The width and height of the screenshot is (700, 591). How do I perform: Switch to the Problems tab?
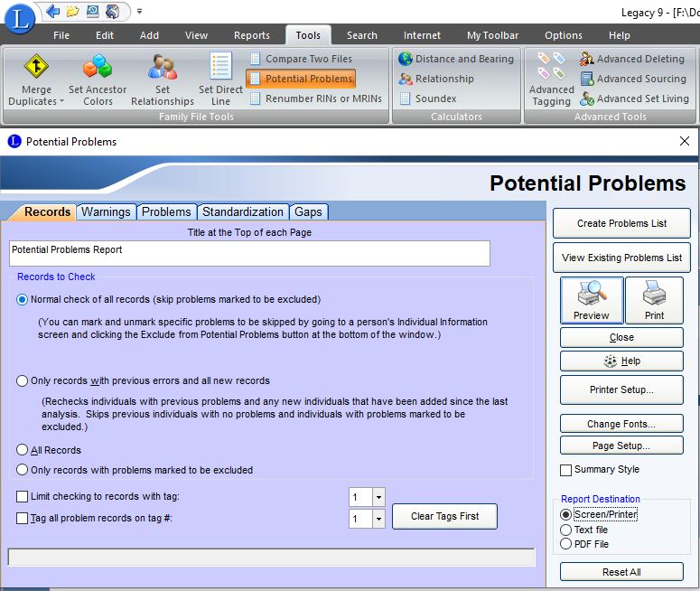[x=166, y=211]
